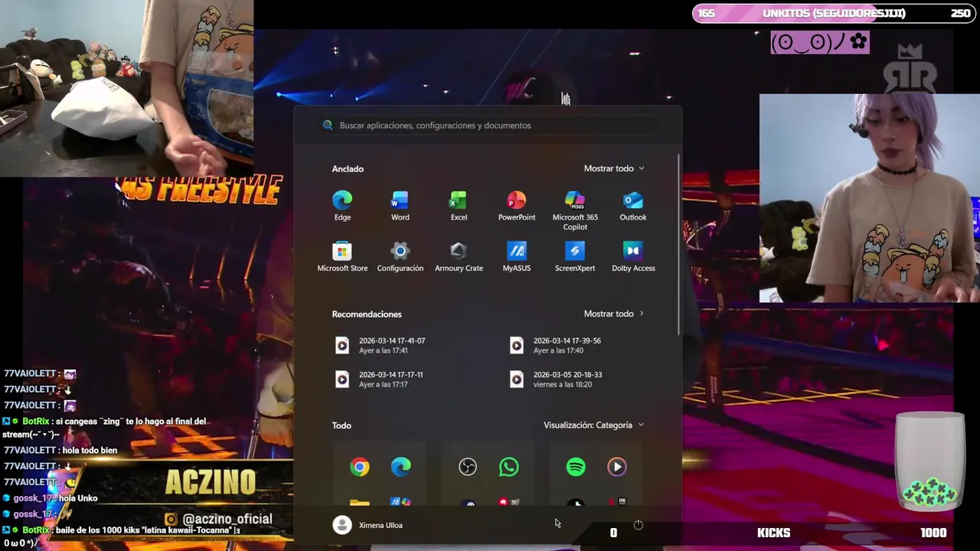Viewport: 980px width, 551px height.
Task: Launch OBS Studio from Todo list
Action: pyautogui.click(x=468, y=467)
